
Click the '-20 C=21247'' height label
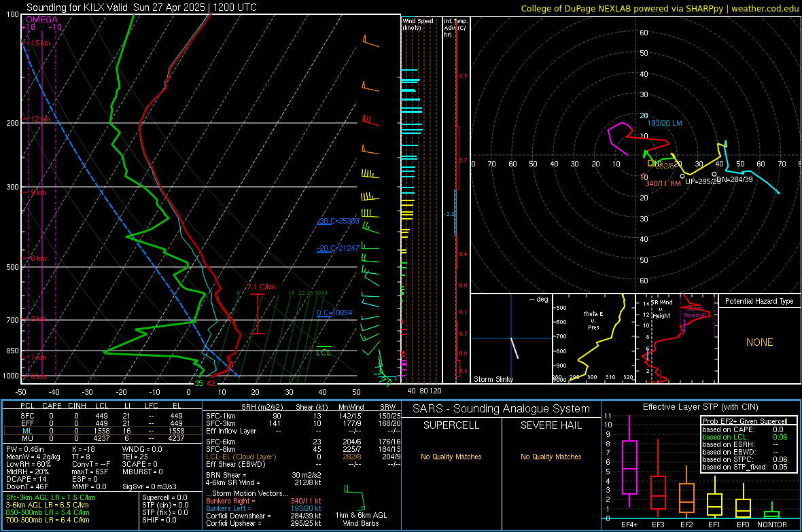[338, 248]
